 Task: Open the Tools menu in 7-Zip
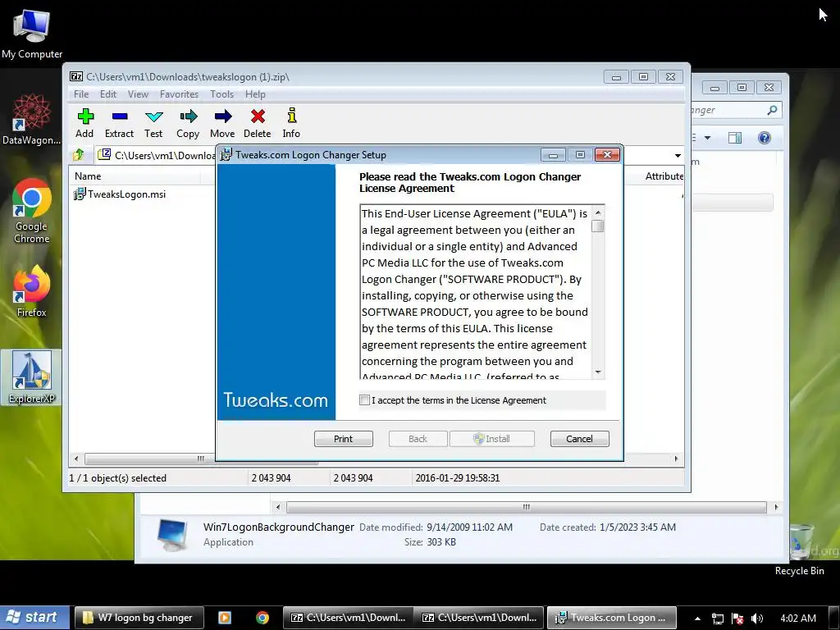click(x=221, y=94)
